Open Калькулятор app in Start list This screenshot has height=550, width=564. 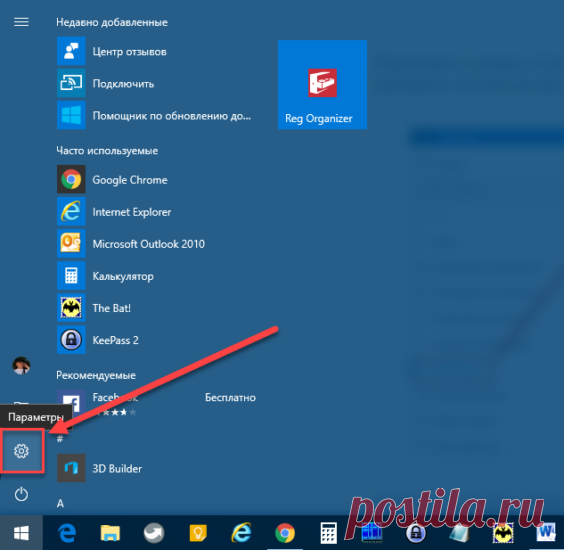tap(105, 276)
